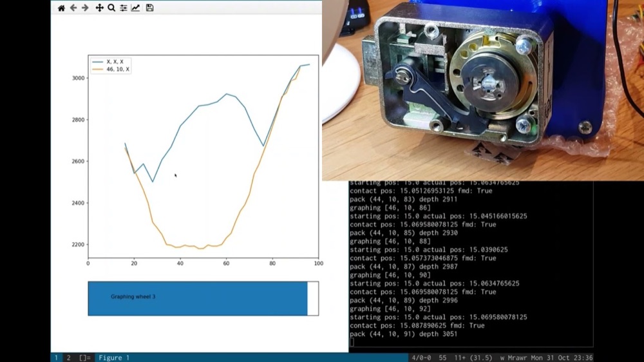This screenshot has height=362, width=644.
Task: Click y-axis tick label 3000
Action: click(x=78, y=78)
